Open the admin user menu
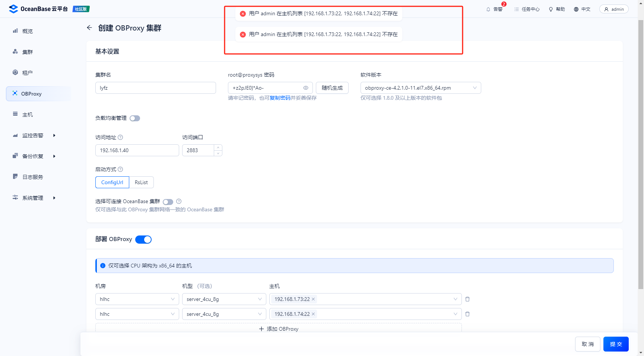Screen dimensions: 644x356 [x=614, y=9]
